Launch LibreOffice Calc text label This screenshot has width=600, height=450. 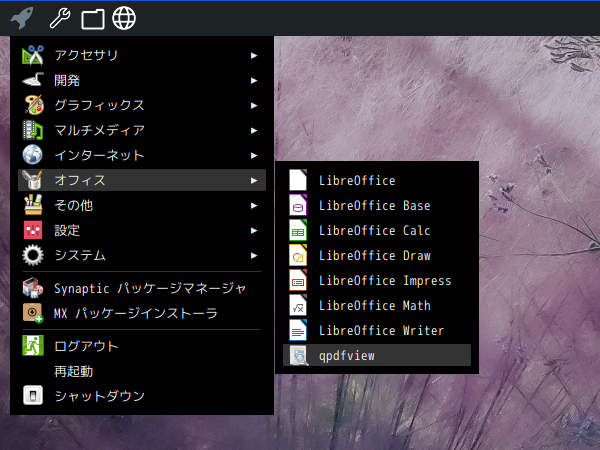(x=375, y=230)
